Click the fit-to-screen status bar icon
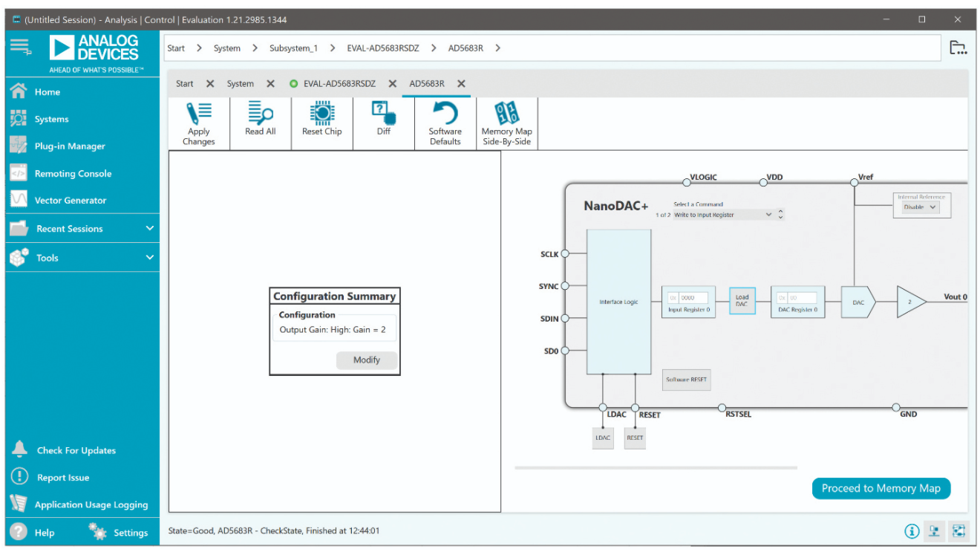This screenshot has height=552, width=980. [958, 530]
